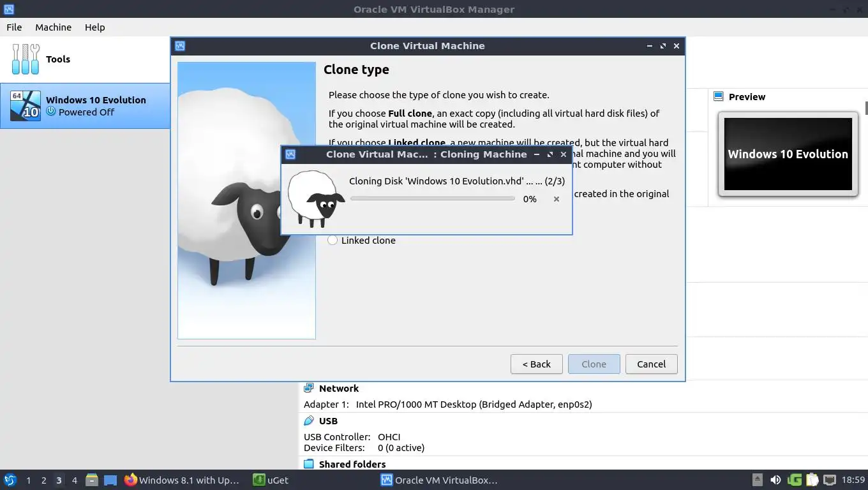Close the Clone Virtual Machine window
Screen dimensions: 868x490
click(x=677, y=46)
